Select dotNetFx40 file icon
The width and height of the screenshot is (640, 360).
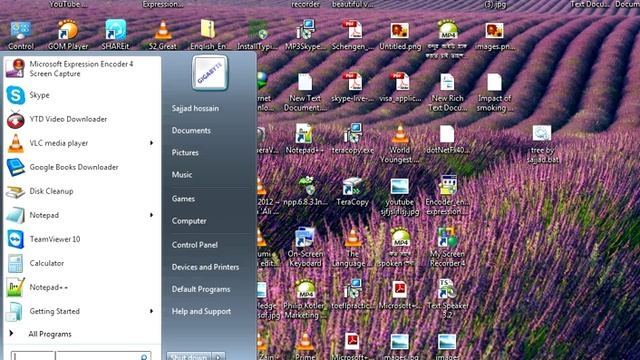pyautogui.click(x=447, y=139)
